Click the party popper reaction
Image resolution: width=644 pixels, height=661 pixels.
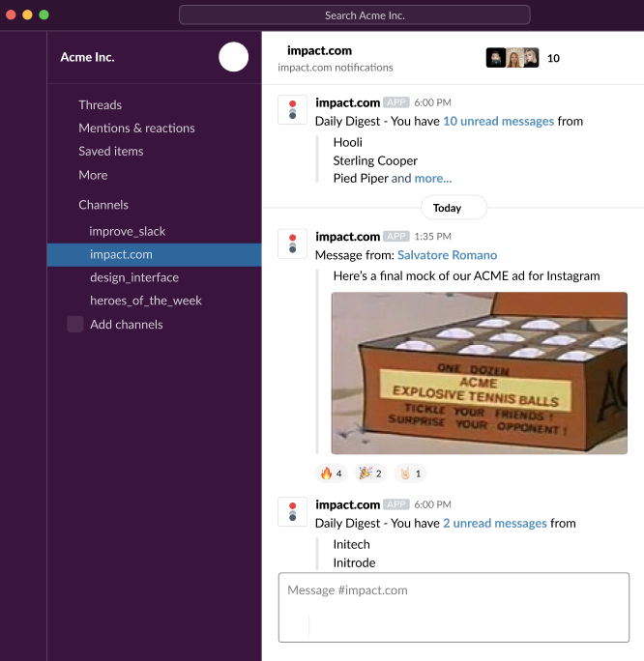click(370, 474)
